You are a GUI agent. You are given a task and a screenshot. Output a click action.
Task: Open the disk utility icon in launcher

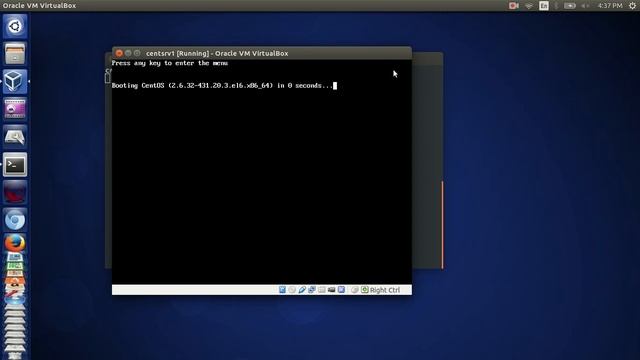click(15, 137)
